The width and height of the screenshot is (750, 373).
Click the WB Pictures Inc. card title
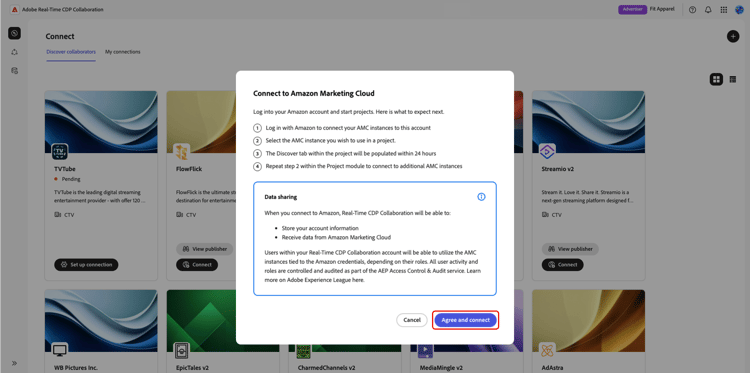click(76, 368)
